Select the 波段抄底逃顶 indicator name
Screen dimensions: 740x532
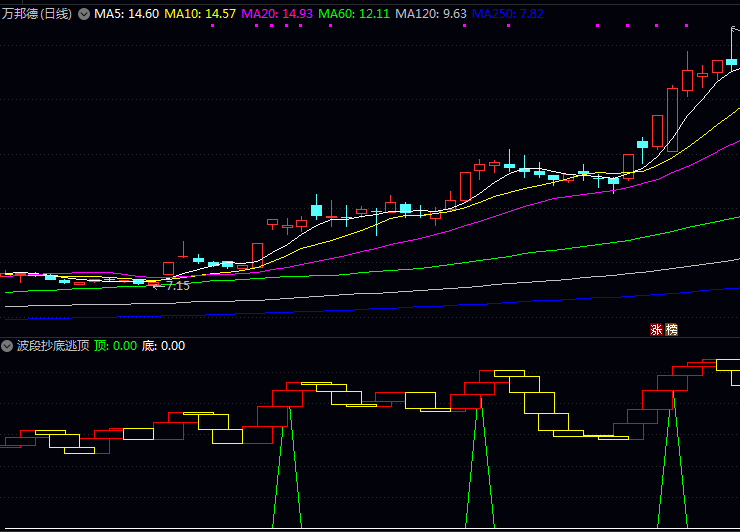(x=53, y=346)
